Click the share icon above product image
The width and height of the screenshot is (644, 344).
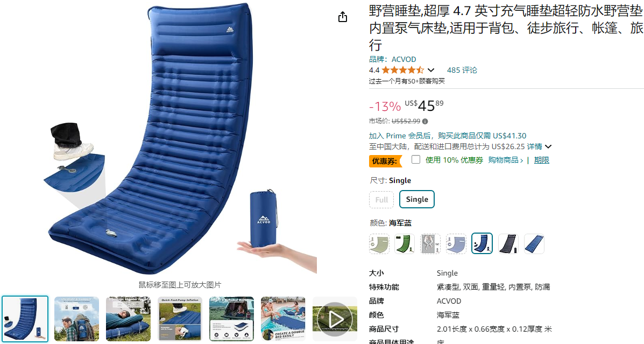343,17
